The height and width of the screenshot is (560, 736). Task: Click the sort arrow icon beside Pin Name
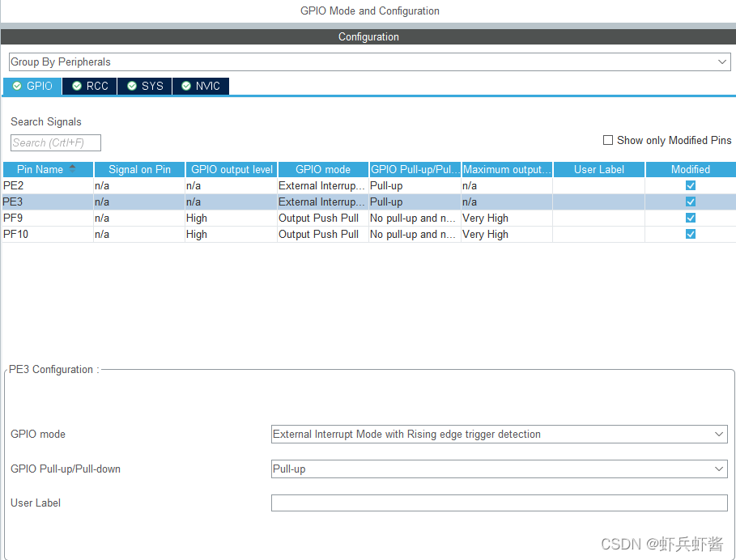(x=72, y=168)
